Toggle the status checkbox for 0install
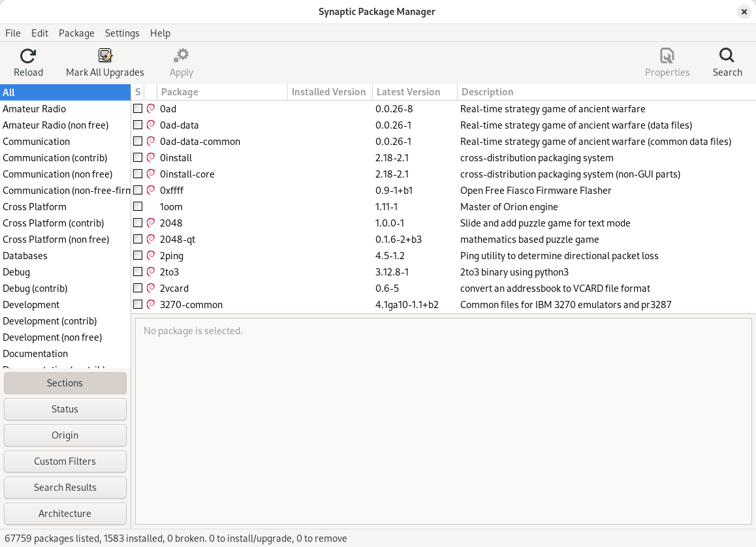The image size is (756, 547). pyautogui.click(x=138, y=157)
